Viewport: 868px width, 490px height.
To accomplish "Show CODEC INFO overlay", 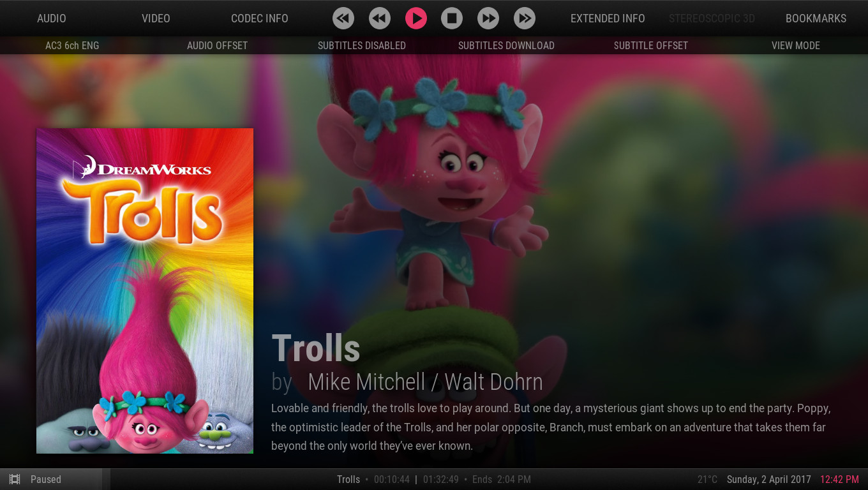I will click(259, 19).
